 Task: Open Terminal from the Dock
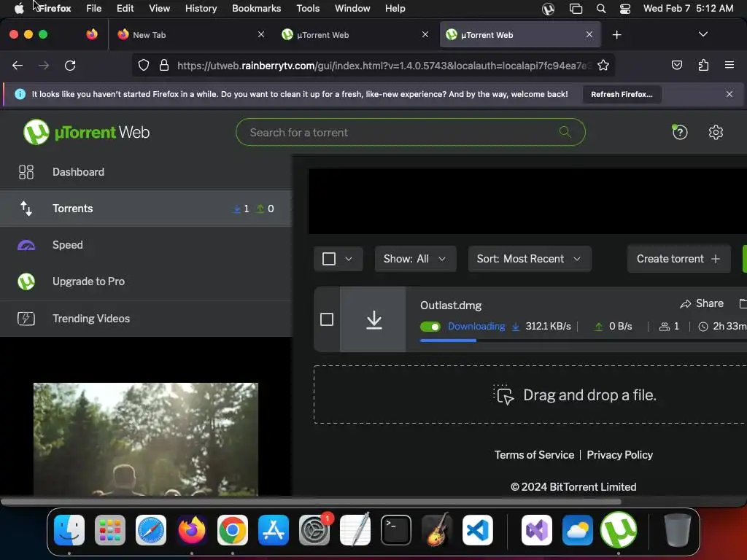[396, 529]
